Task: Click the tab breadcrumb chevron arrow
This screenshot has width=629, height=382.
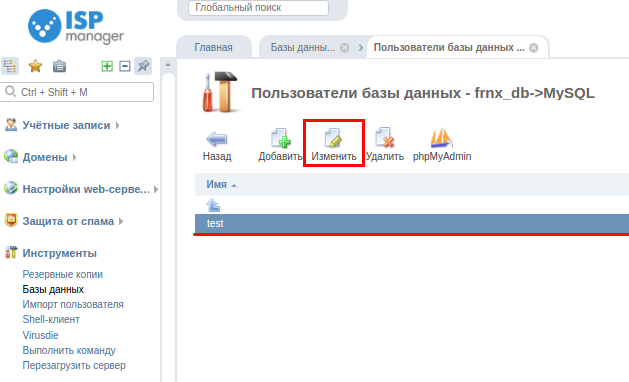Action: click(x=361, y=48)
